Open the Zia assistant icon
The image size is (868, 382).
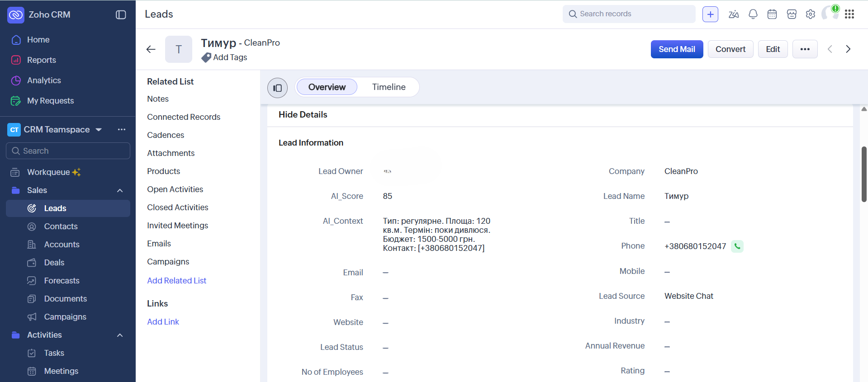click(734, 14)
